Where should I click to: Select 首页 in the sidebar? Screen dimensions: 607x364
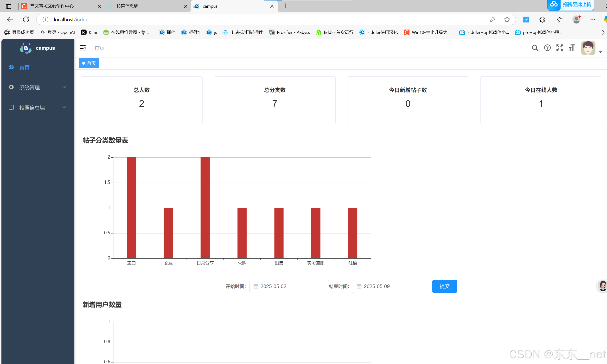pyautogui.click(x=24, y=67)
